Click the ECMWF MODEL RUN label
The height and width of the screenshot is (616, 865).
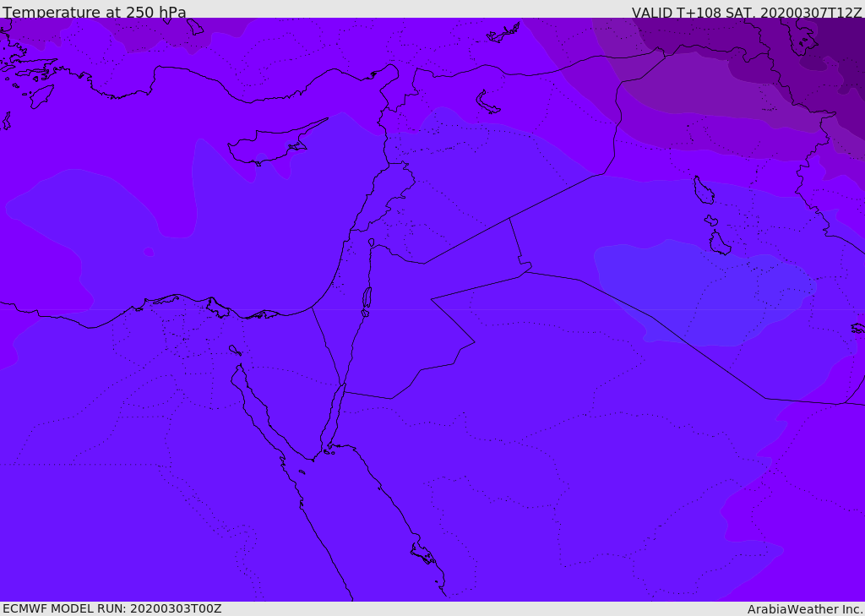pos(112,608)
